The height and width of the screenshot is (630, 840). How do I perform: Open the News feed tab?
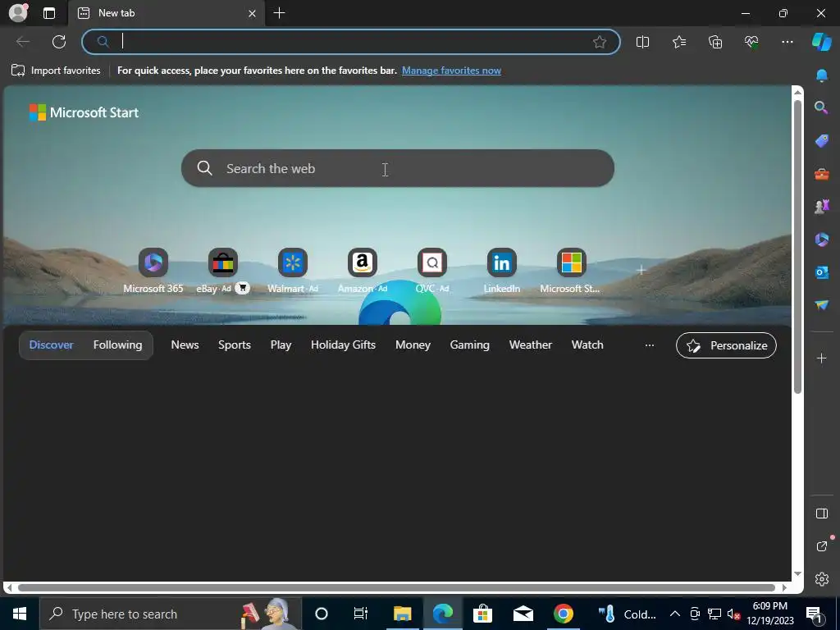tap(185, 345)
